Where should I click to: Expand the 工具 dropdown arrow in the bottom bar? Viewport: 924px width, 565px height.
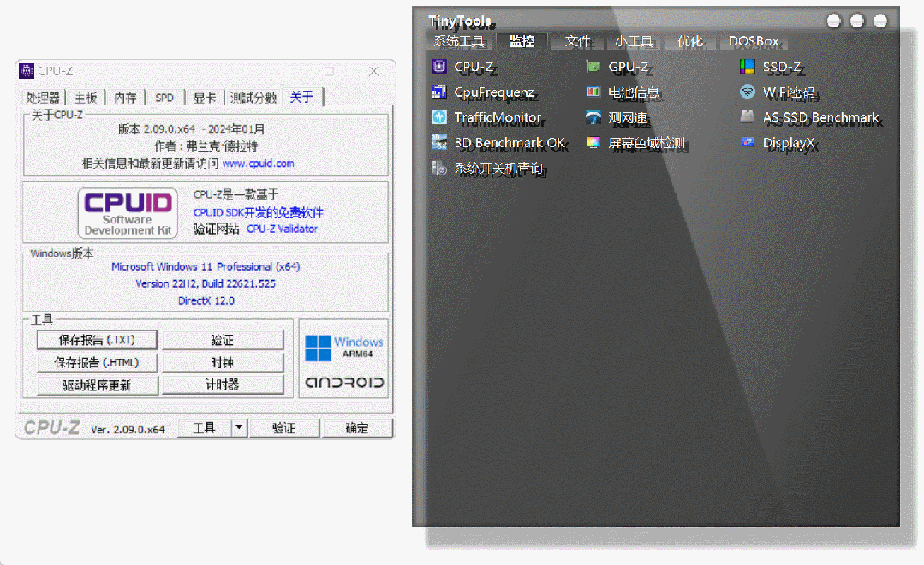(x=239, y=428)
